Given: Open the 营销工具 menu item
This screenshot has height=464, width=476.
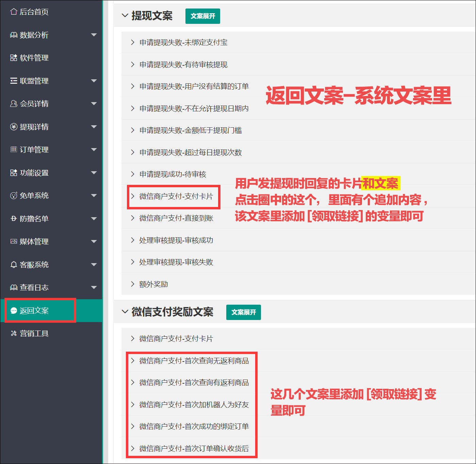Looking at the screenshot, I should tap(51, 334).
